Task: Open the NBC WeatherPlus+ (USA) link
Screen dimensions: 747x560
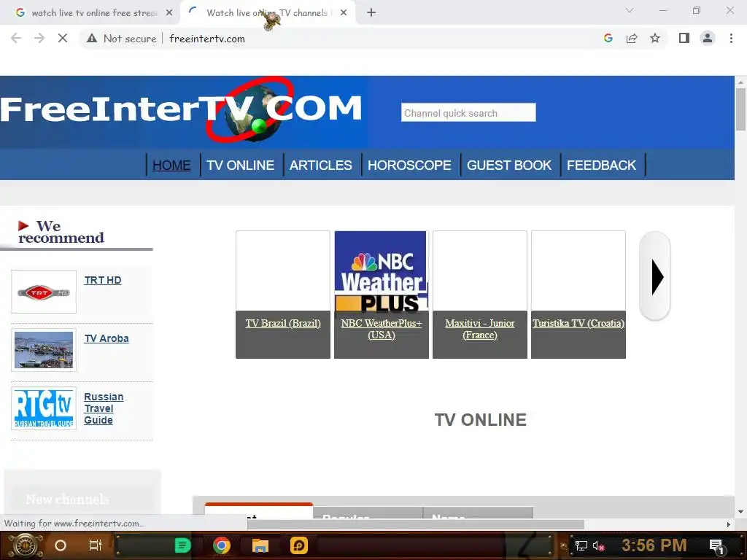Action: pyautogui.click(x=382, y=329)
